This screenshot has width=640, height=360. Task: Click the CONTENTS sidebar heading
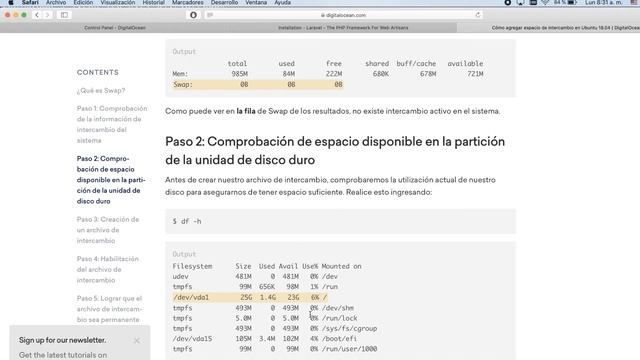(98, 72)
